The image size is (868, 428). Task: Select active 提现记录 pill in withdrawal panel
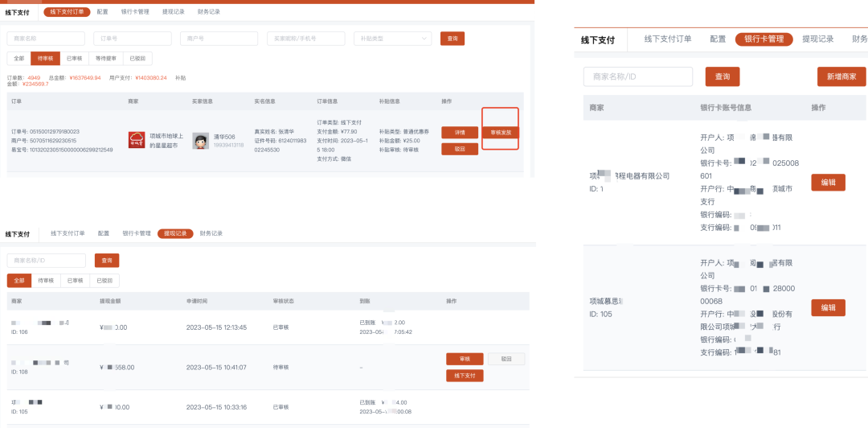tap(175, 233)
